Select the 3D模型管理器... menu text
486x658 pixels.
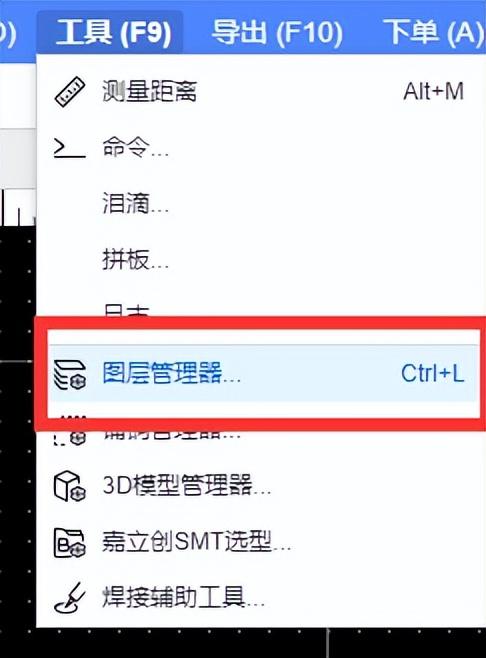tap(186, 486)
